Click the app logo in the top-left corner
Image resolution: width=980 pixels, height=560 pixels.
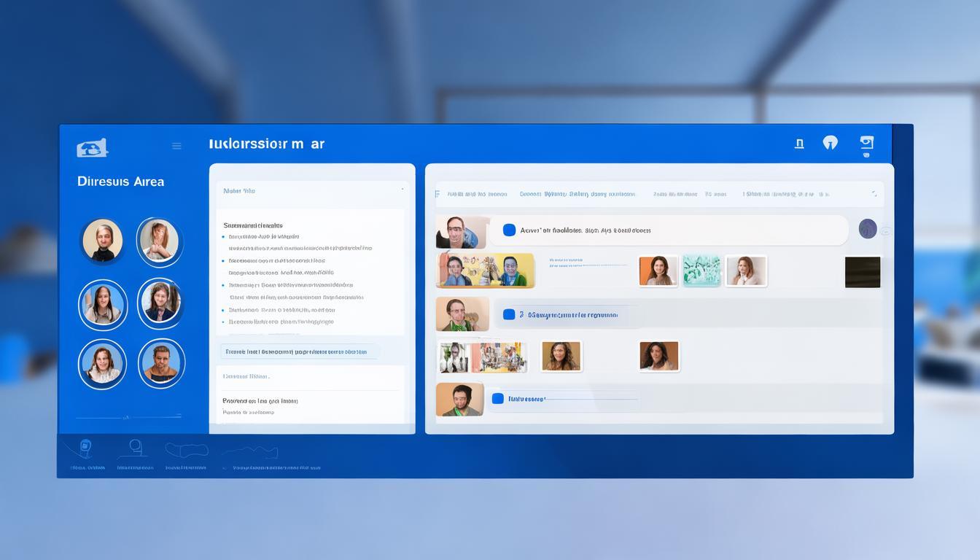pyautogui.click(x=92, y=148)
